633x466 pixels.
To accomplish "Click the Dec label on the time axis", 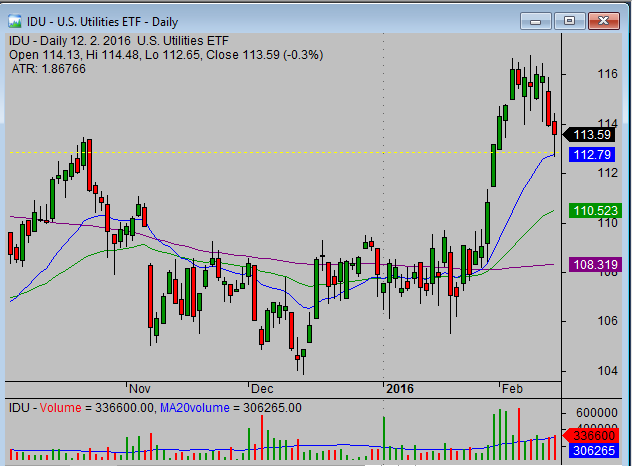I will pos(262,389).
